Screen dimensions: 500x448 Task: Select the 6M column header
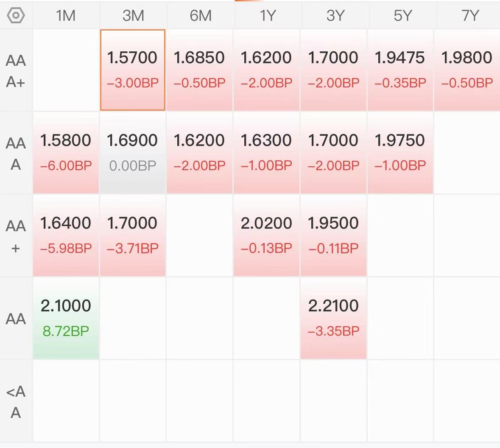(x=200, y=15)
